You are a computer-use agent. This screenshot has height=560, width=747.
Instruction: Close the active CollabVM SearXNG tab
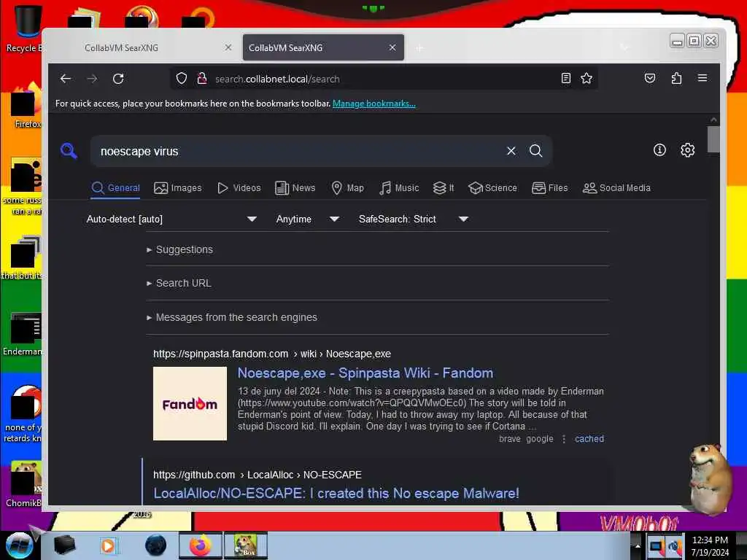click(x=392, y=47)
